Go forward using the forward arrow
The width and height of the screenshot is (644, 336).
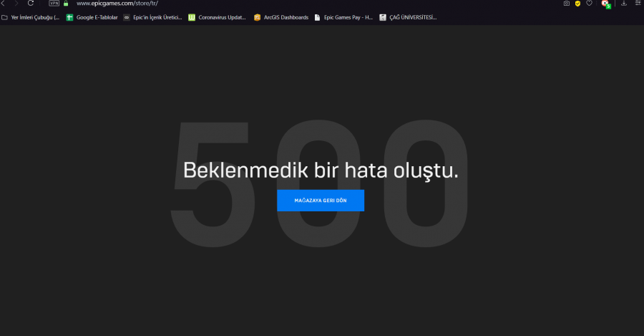[x=16, y=4]
